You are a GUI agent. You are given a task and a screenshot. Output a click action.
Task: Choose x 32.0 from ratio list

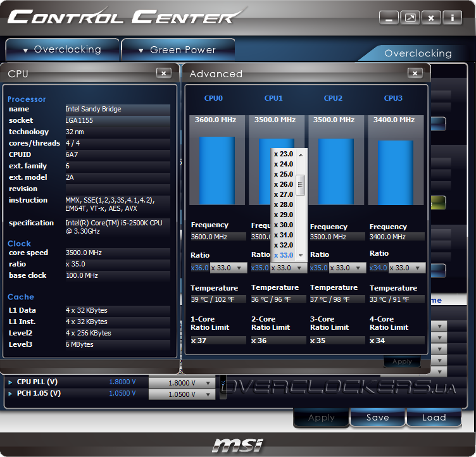pyautogui.click(x=284, y=245)
